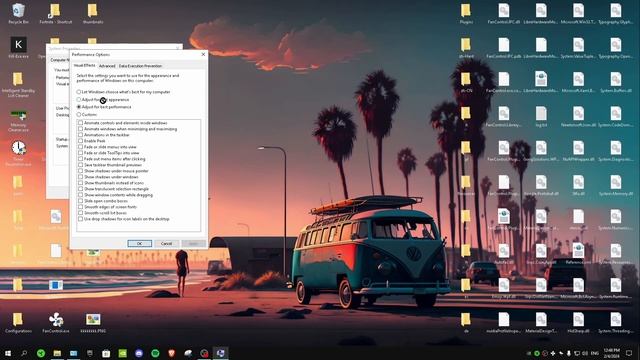Select the Recycle Bin desktop icon
The width and height of the screenshot is (640, 360).
[18, 13]
